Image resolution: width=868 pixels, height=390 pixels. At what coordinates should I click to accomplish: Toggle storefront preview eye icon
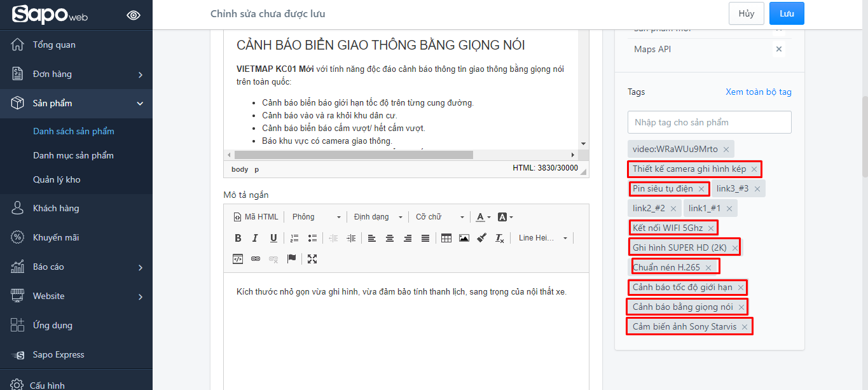click(x=134, y=15)
